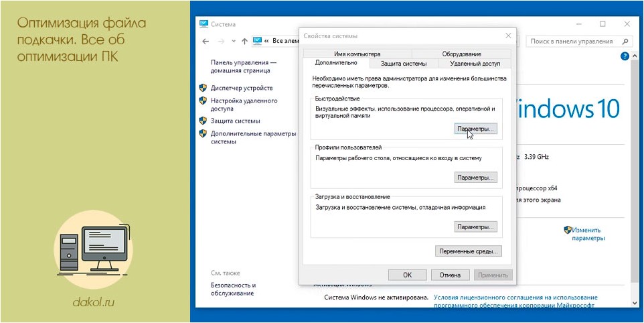Open Параметры under Загрузка и восстановление
This screenshot has width=644, height=323.
[475, 227]
